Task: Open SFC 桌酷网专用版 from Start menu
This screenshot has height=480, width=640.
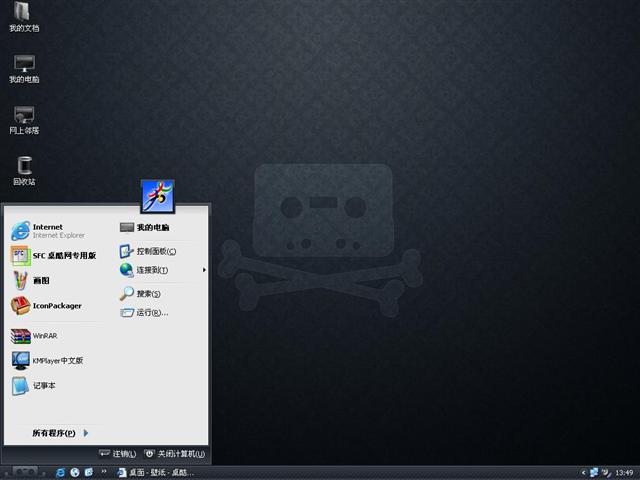Action: coord(53,256)
